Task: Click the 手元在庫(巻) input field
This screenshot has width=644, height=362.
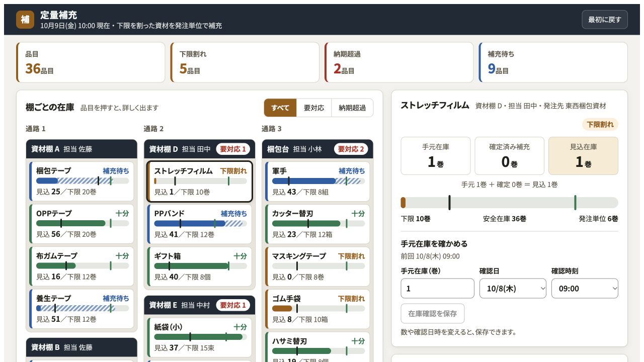Action: [x=437, y=289]
